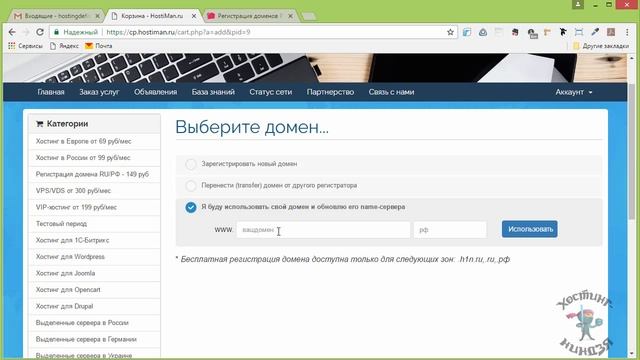Open category Хостинг для 1С-Битрикс
The height and width of the screenshot is (360, 640).
(94, 240)
